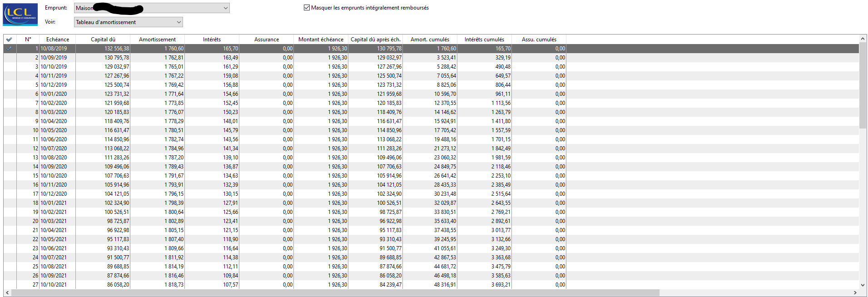The image size is (868, 297).
Task: Click the vertical scrollbar up arrow
Action: 863,39
